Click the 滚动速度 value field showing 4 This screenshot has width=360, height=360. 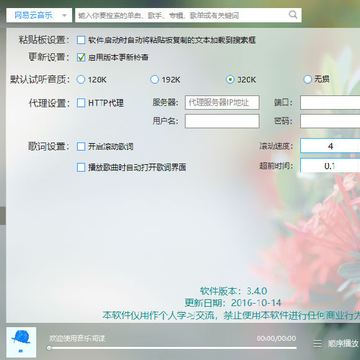coord(330,146)
